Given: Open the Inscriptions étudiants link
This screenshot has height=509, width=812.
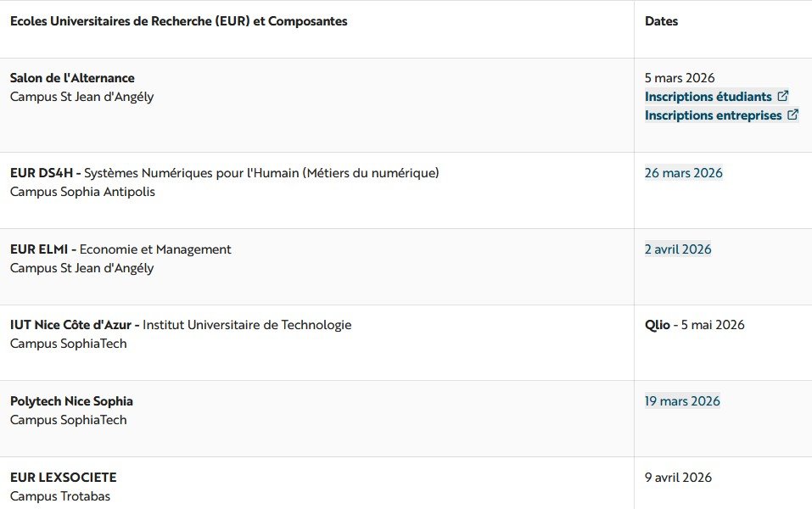Looking at the screenshot, I should [x=708, y=97].
